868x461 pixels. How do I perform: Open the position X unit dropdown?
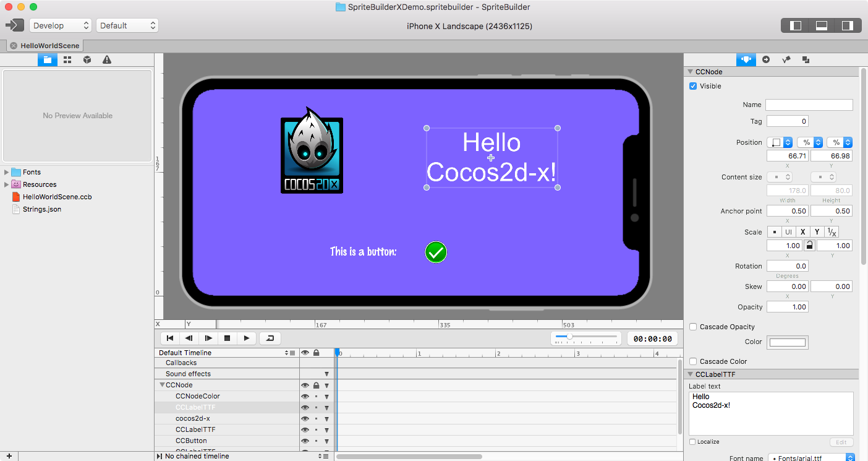tap(810, 142)
